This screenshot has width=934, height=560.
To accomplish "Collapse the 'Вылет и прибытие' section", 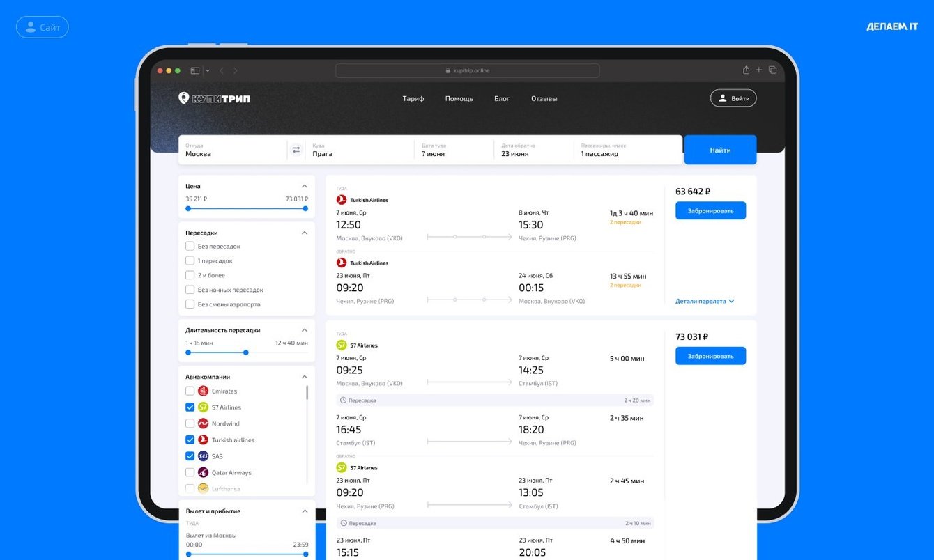I will pos(305,511).
